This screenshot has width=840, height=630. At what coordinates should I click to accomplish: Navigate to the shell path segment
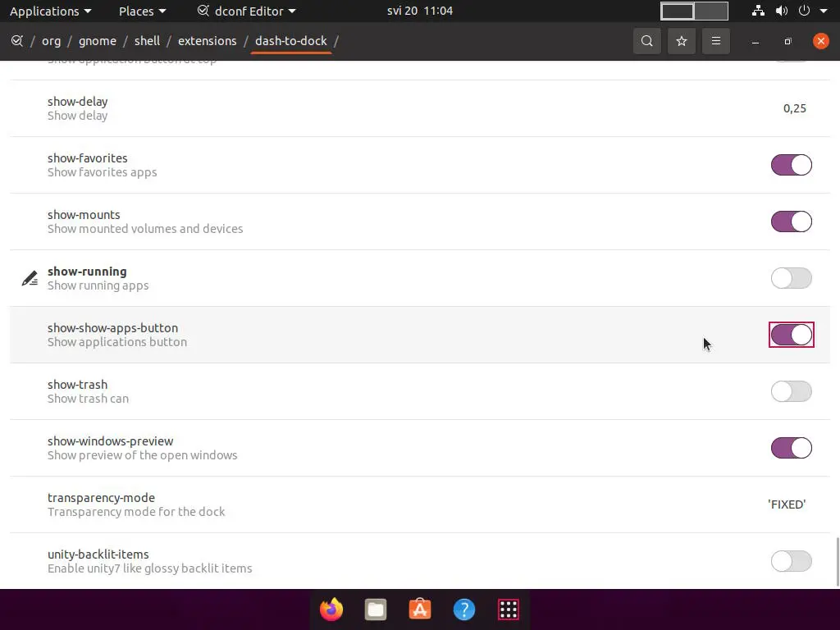[x=148, y=41]
